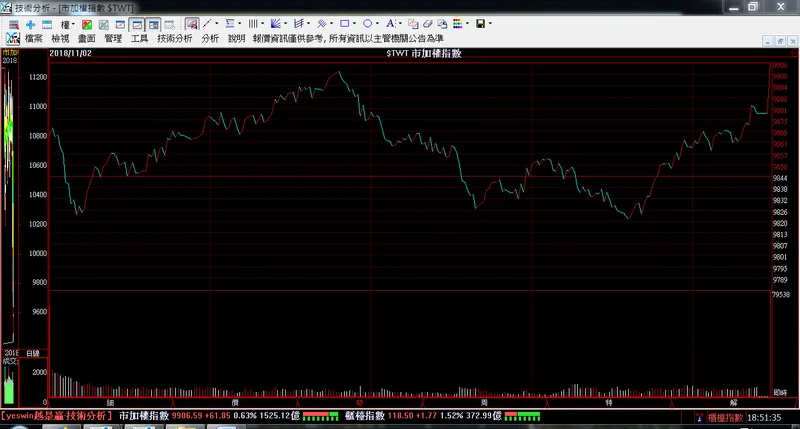Click the first toolbar list icon
Screen dimensions: 800x429
point(14,24)
